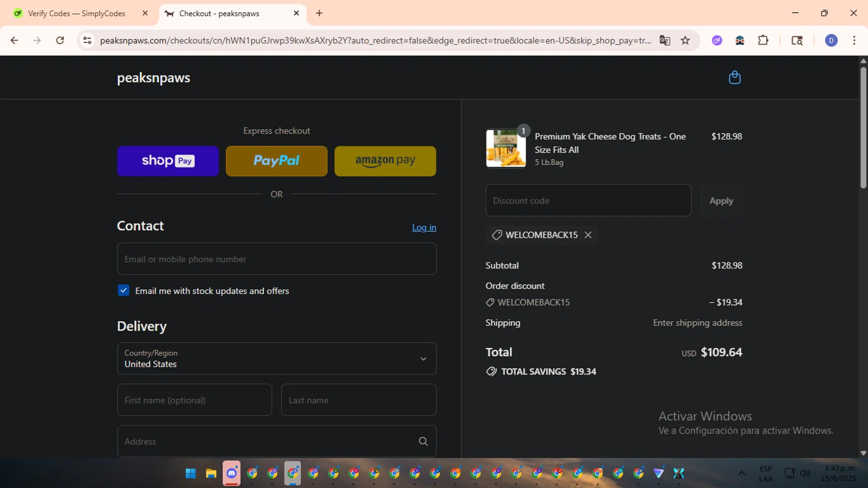Open File Explorer from the taskbar
868x488 pixels.
point(211,474)
